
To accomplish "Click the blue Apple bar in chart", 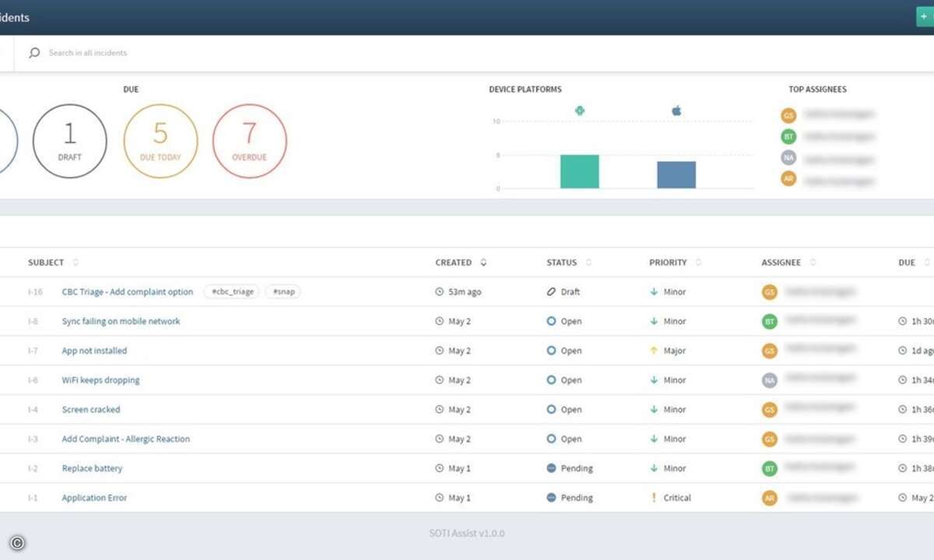I will pyautogui.click(x=676, y=175).
